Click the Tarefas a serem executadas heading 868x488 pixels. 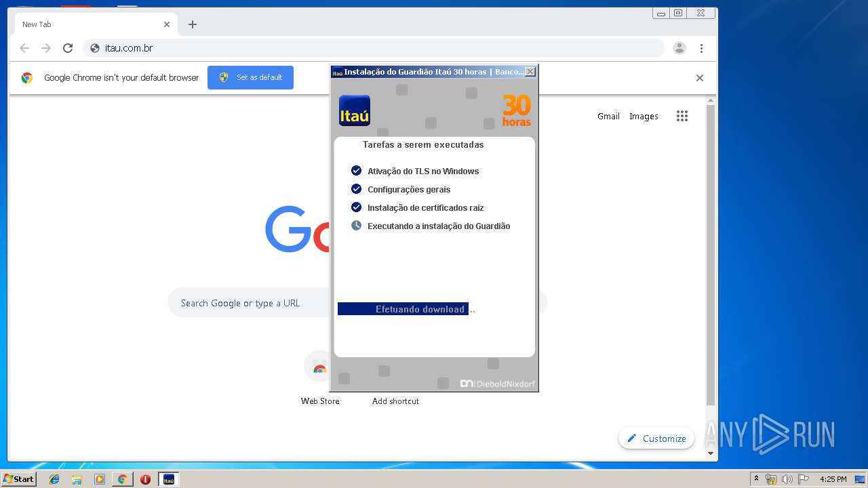click(423, 145)
